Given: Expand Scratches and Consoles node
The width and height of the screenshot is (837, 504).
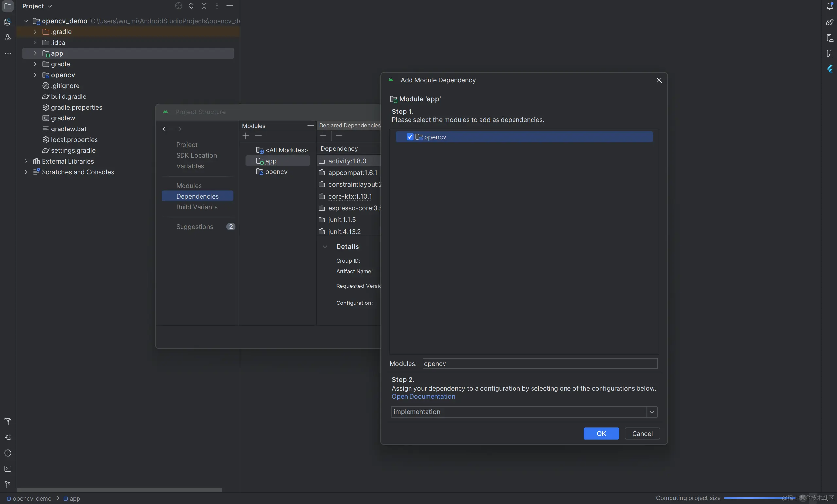Looking at the screenshot, I should point(26,172).
